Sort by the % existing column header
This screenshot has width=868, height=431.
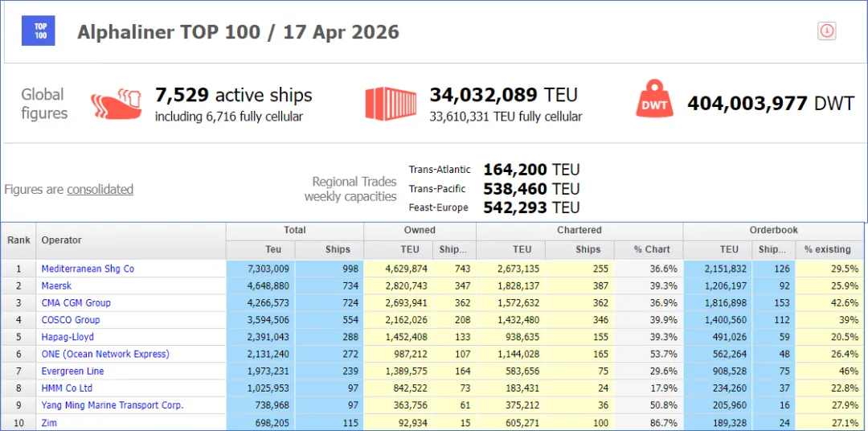click(x=827, y=249)
